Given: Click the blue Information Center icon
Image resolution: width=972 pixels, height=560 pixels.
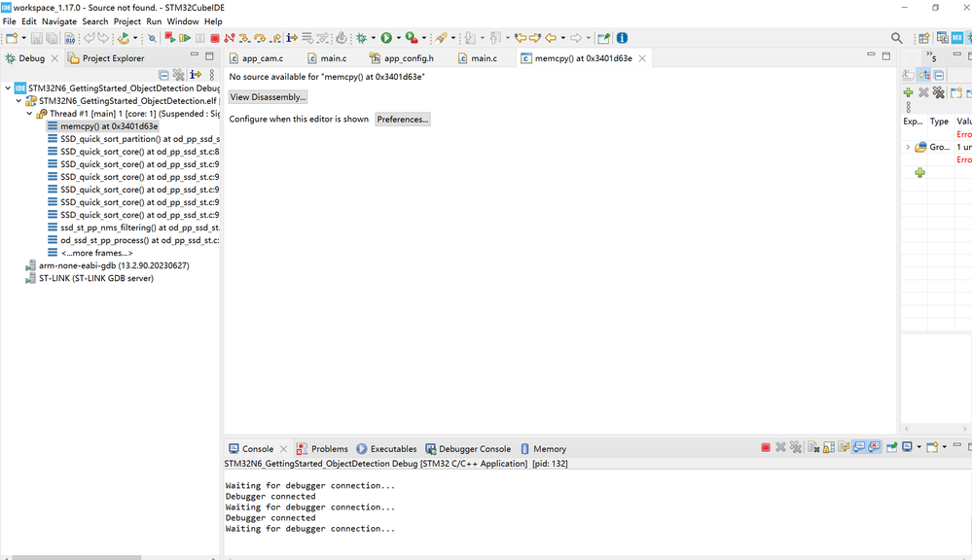Looking at the screenshot, I should (x=622, y=38).
